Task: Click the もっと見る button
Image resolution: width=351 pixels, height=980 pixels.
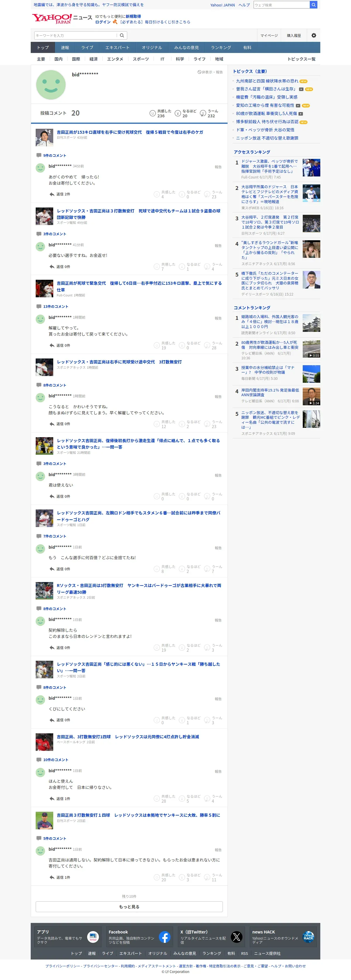Action: [x=129, y=907]
